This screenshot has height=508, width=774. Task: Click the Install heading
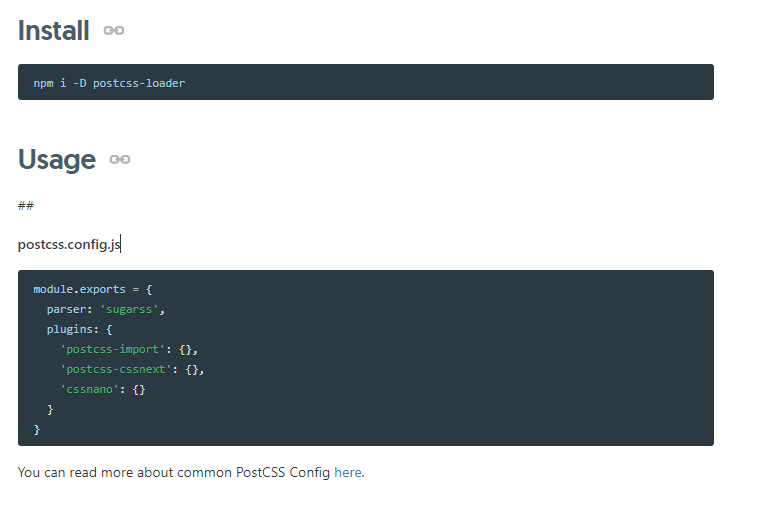[53, 31]
